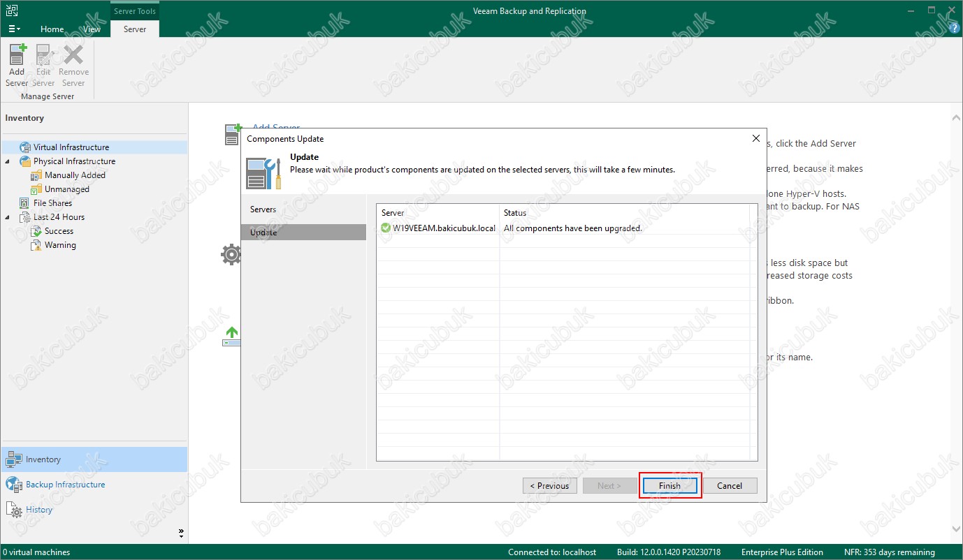Click the Server column header
This screenshot has width=963, height=560.
[x=438, y=212]
